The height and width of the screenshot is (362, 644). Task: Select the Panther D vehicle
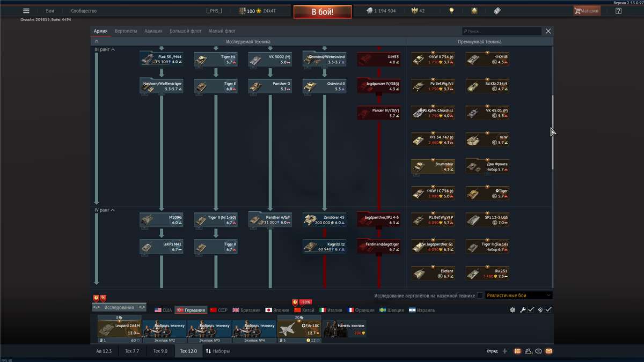(x=270, y=86)
